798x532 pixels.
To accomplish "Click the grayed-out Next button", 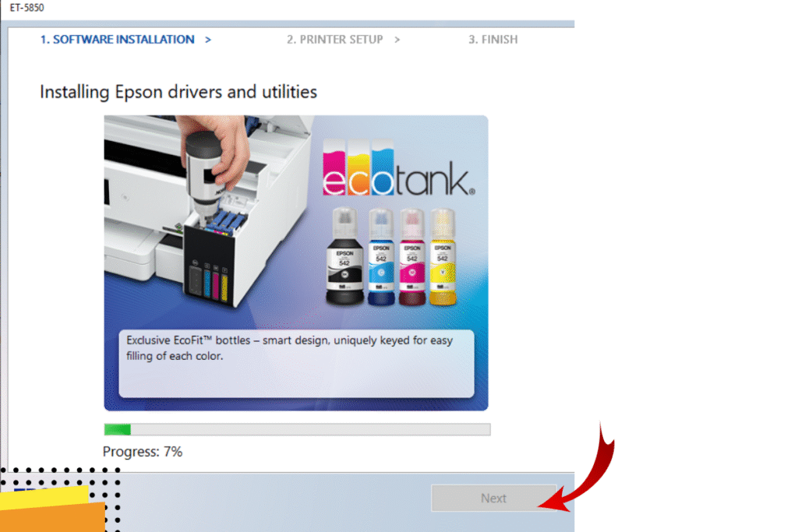I will pyautogui.click(x=493, y=498).
